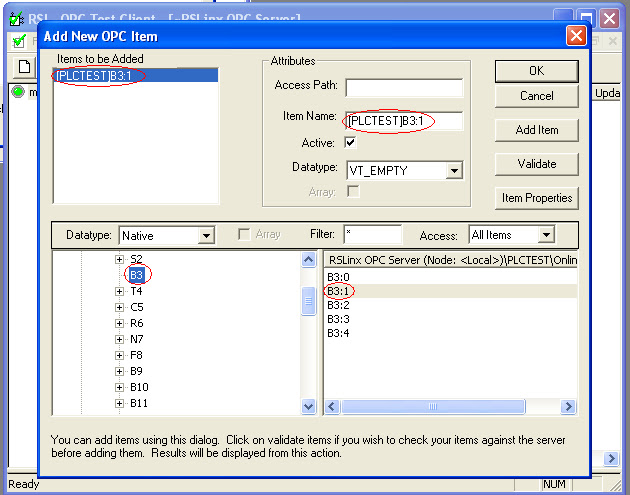Screen dimensions: 630x495
Task: Close the OPC Test Client main window
Action: click(610, 18)
